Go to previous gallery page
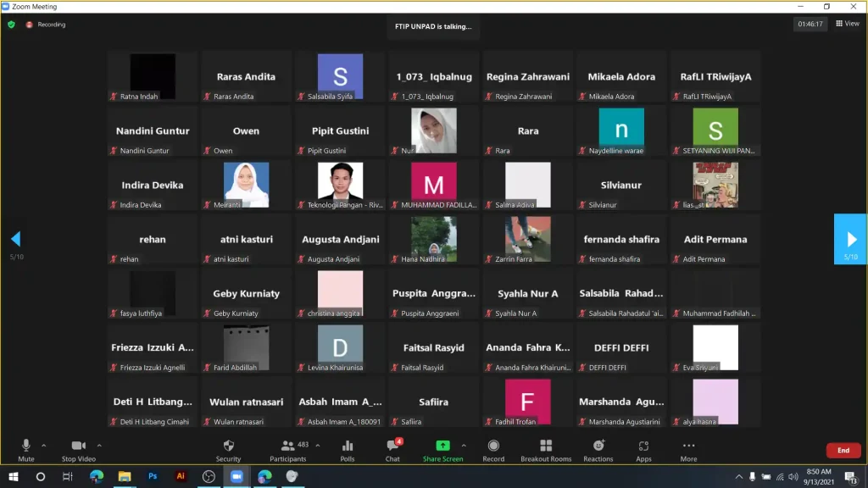The height and width of the screenshot is (488, 868). (x=15, y=239)
